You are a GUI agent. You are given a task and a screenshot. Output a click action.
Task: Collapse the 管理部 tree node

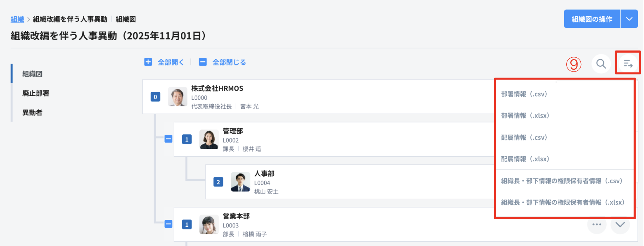click(168, 139)
